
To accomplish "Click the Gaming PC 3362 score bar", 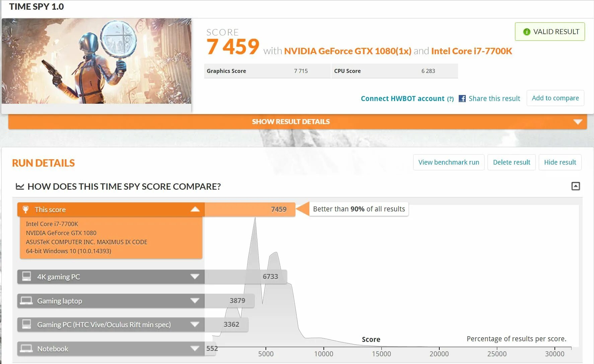I will point(226,324).
